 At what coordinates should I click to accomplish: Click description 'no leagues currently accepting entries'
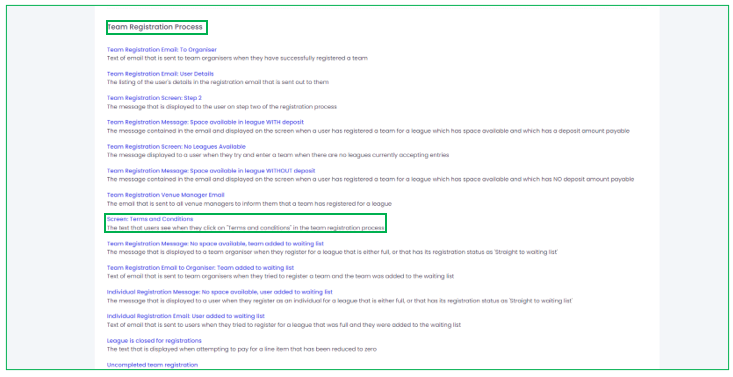click(278, 155)
